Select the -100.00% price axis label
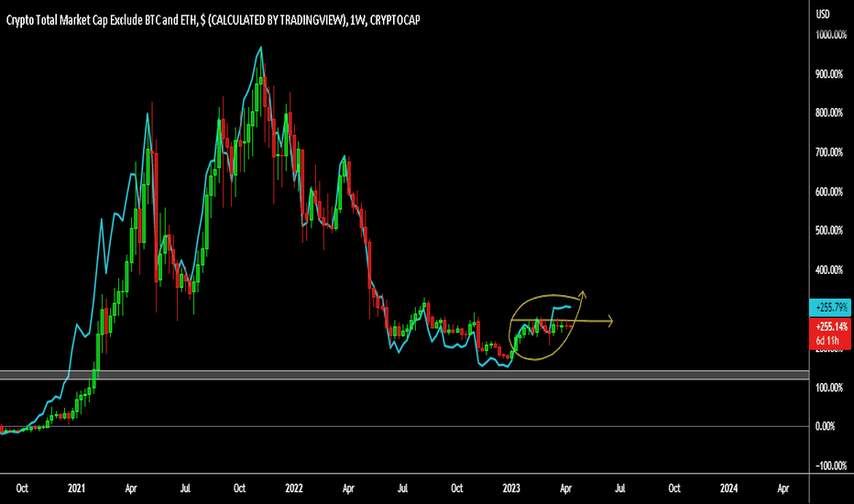 [831, 466]
